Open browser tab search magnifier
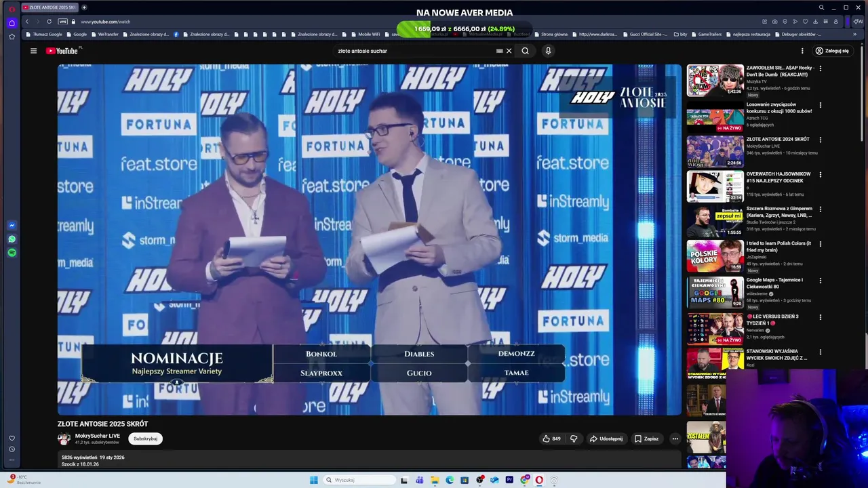The image size is (868, 488). [x=821, y=7]
